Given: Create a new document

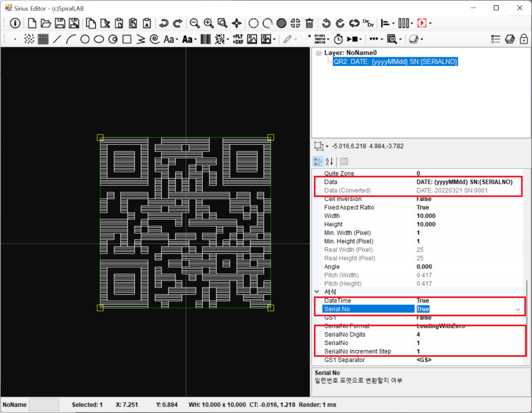Looking at the screenshot, I should (x=32, y=23).
